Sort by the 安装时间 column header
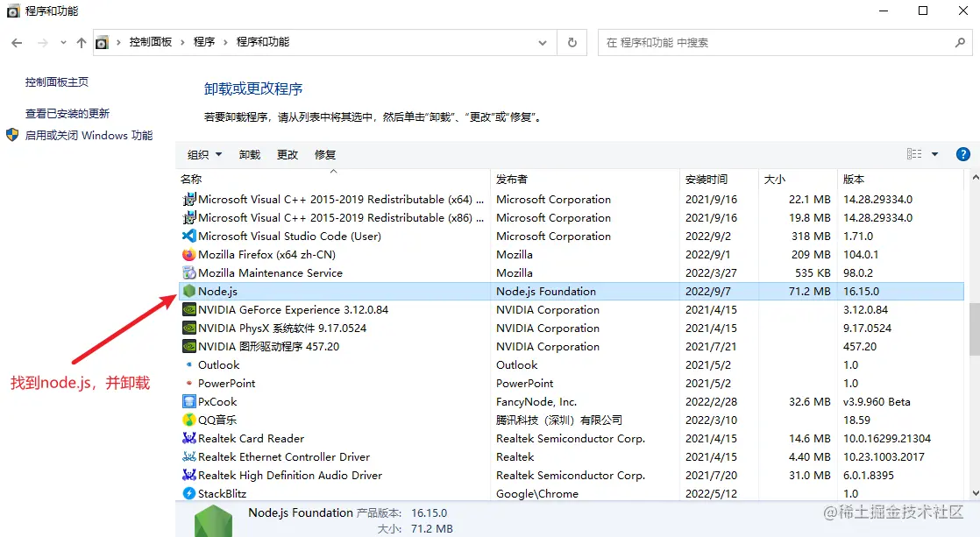980x537 pixels. pos(720,180)
